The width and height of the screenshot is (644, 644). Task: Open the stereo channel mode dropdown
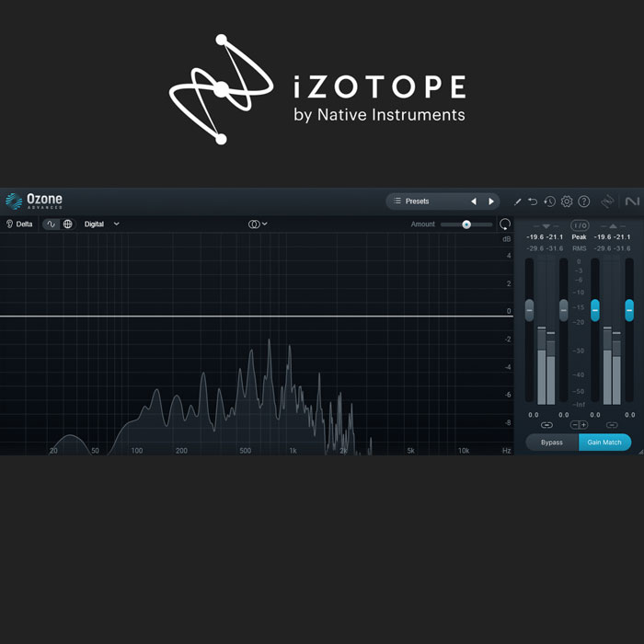pos(258,224)
